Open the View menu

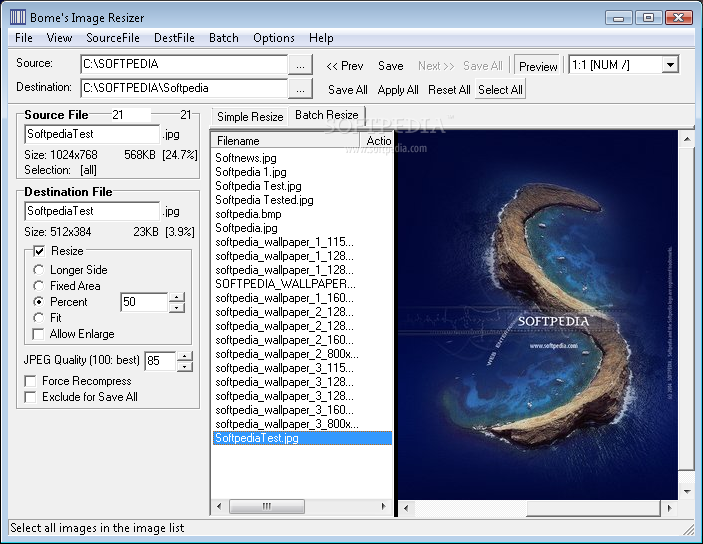point(59,38)
